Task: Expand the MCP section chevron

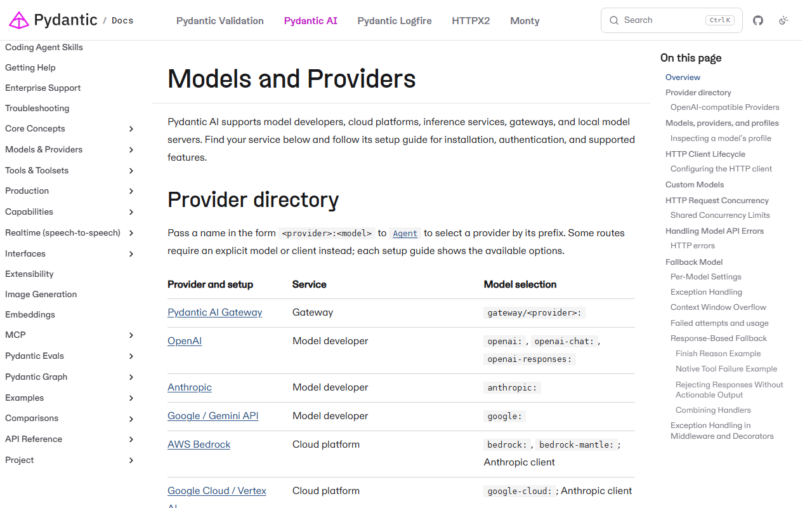Action: [131, 335]
